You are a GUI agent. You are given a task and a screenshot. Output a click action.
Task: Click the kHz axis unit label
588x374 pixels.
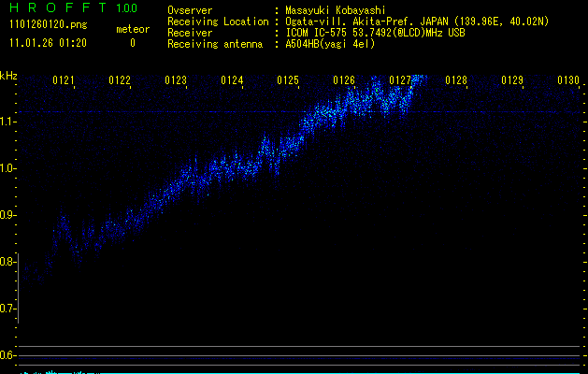click(x=8, y=76)
